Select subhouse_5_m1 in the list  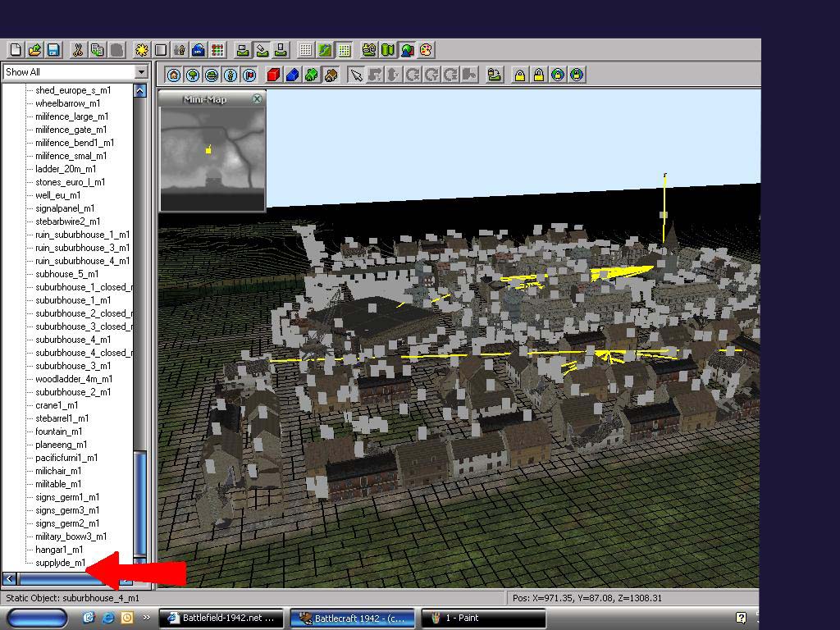pyautogui.click(x=66, y=274)
